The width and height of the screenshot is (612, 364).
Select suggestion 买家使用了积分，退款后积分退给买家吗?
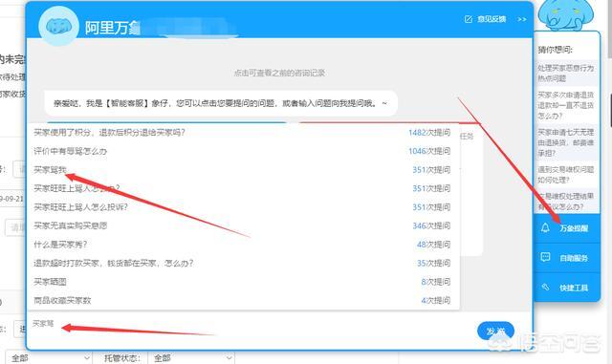[109, 133]
